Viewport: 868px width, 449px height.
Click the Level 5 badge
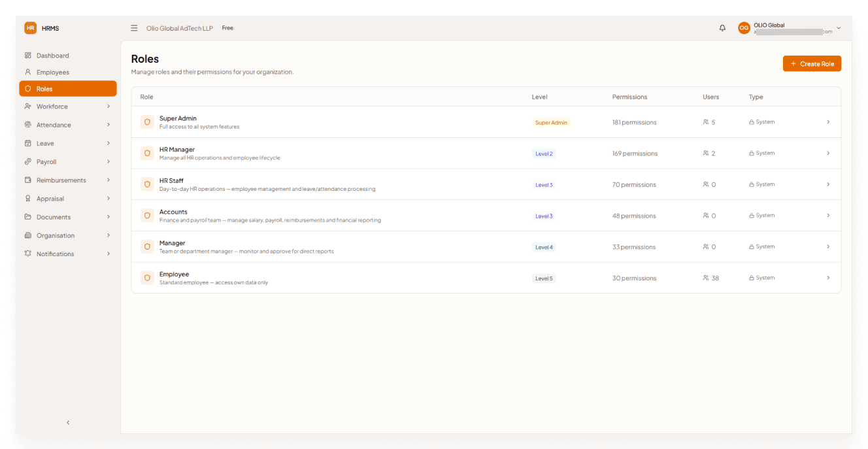pyautogui.click(x=544, y=278)
